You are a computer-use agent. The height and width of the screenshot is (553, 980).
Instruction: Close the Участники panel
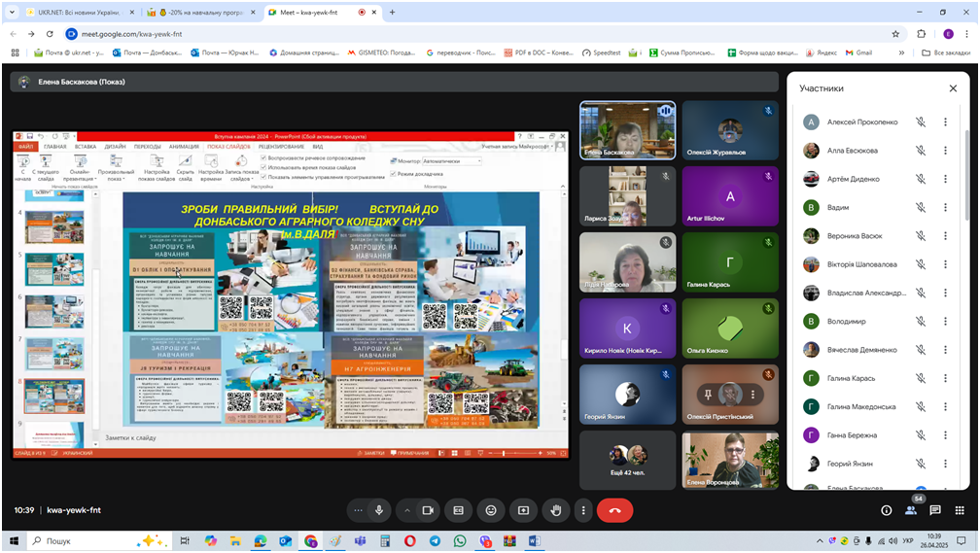(953, 88)
